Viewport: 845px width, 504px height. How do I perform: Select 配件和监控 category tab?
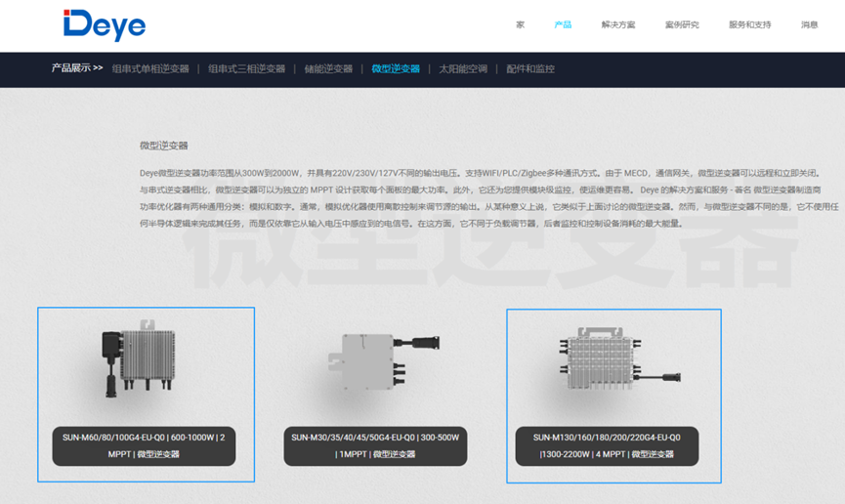(x=530, y=69)
